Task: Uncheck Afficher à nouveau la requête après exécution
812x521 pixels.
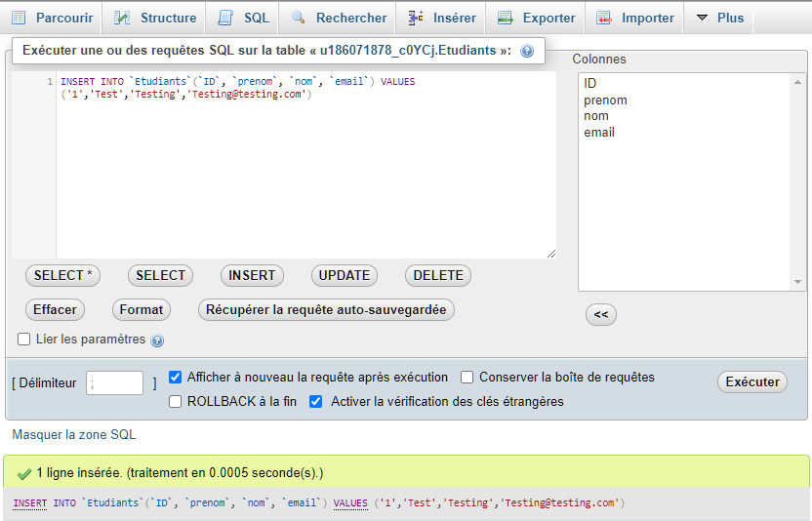Action: 176,378
